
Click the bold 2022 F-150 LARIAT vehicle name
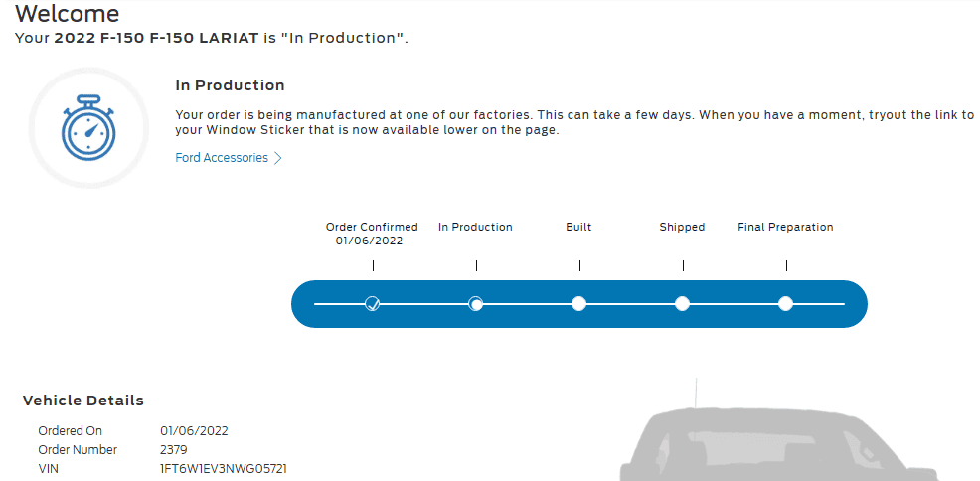coord(156,39)
